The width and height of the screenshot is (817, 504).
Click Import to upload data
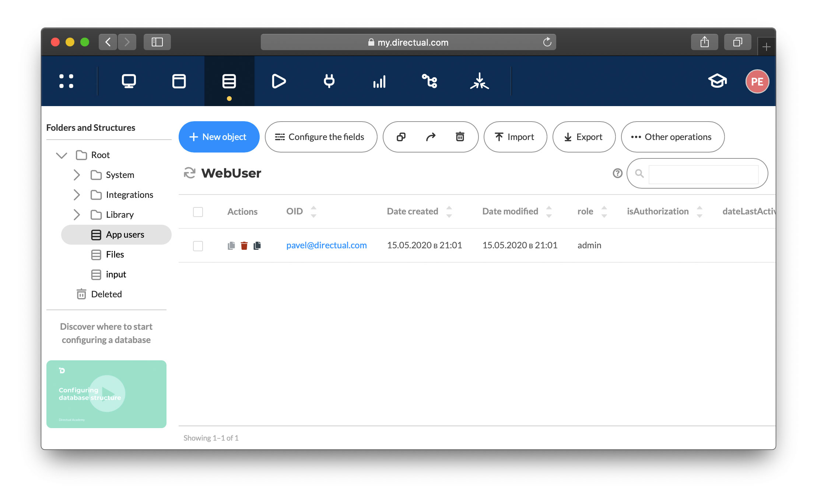[515, 137]
